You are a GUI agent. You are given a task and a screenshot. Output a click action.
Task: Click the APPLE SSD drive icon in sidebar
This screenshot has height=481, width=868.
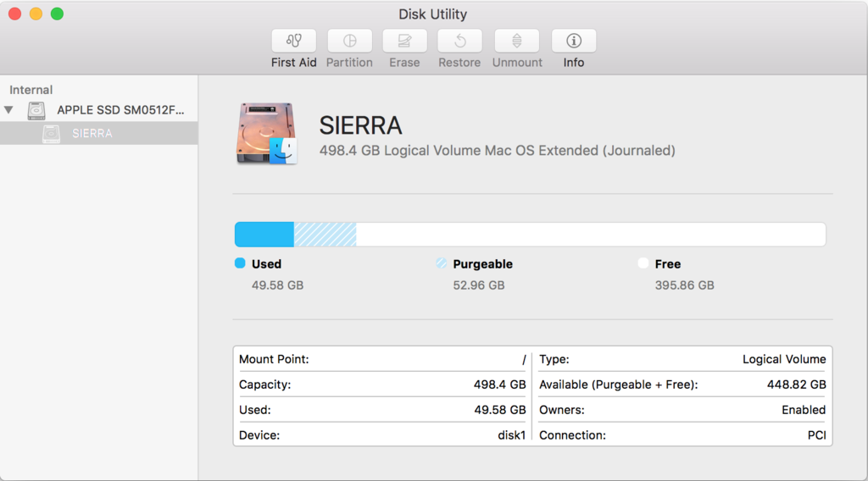36,110
